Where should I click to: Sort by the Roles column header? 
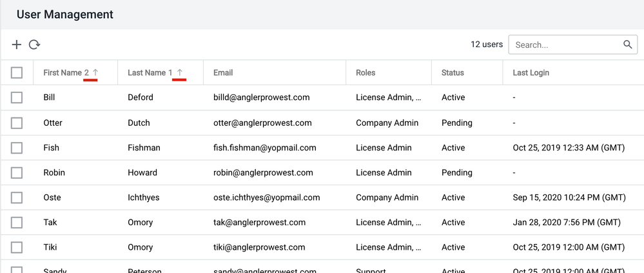point(366,73)
